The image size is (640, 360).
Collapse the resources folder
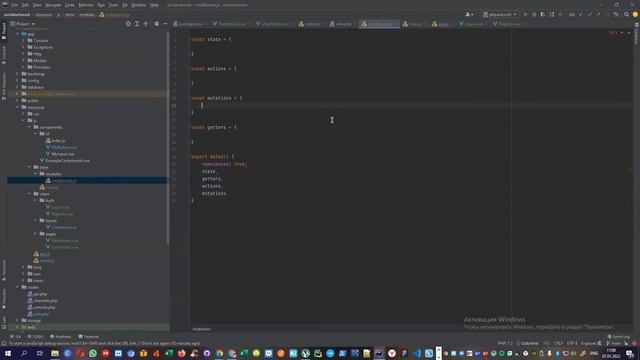tap(18, 107)
